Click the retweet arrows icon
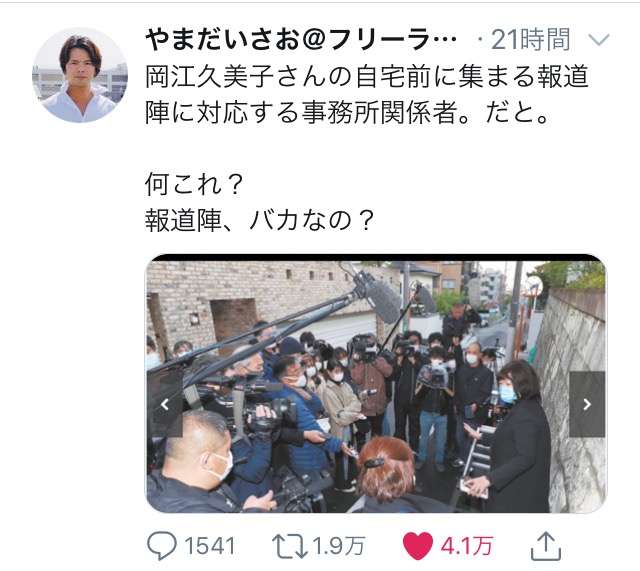 point(290,546)
